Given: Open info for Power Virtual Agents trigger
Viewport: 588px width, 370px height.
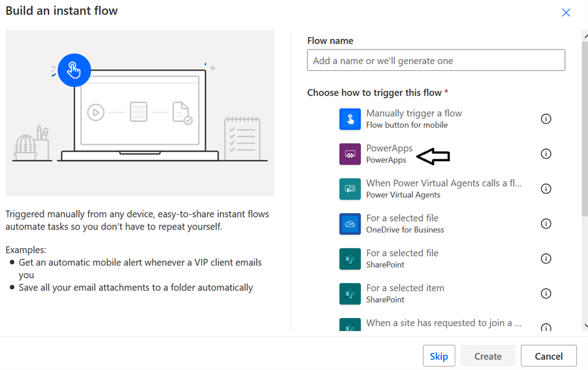Looking at the screenshot, I should [x=546, y=188].
